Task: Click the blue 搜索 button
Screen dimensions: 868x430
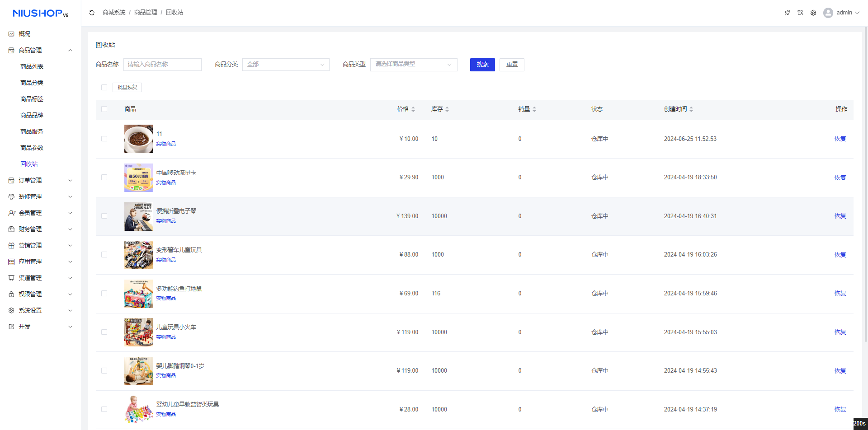Action: click(x=482, y=65)
